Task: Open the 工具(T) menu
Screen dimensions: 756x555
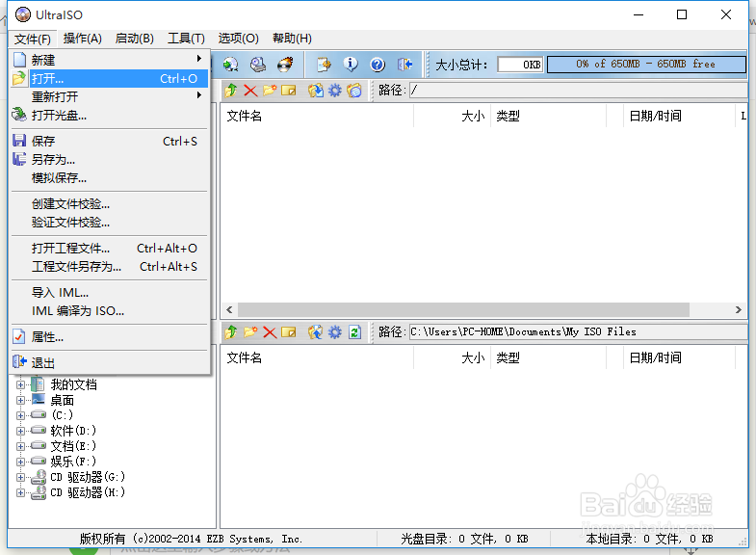Action: (x=186, y=39)
